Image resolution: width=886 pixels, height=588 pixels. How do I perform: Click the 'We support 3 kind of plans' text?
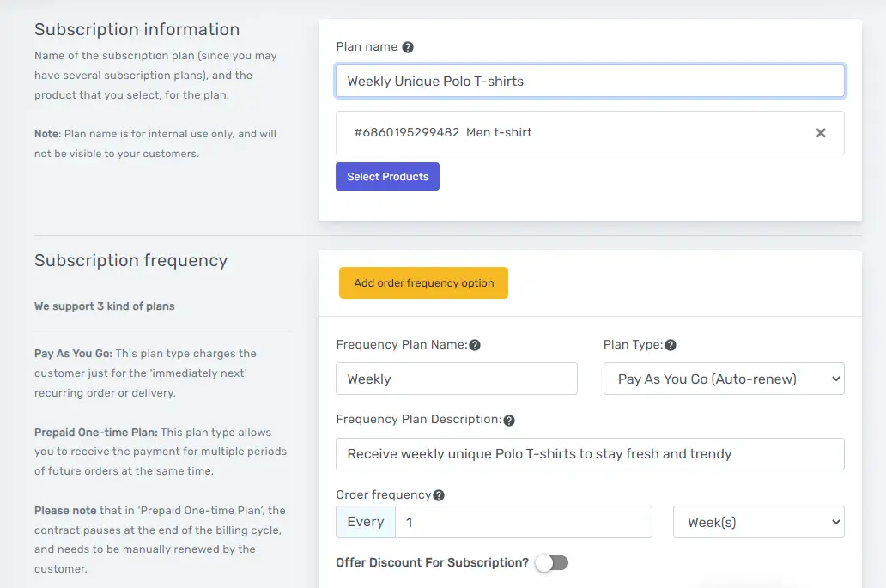105,306
